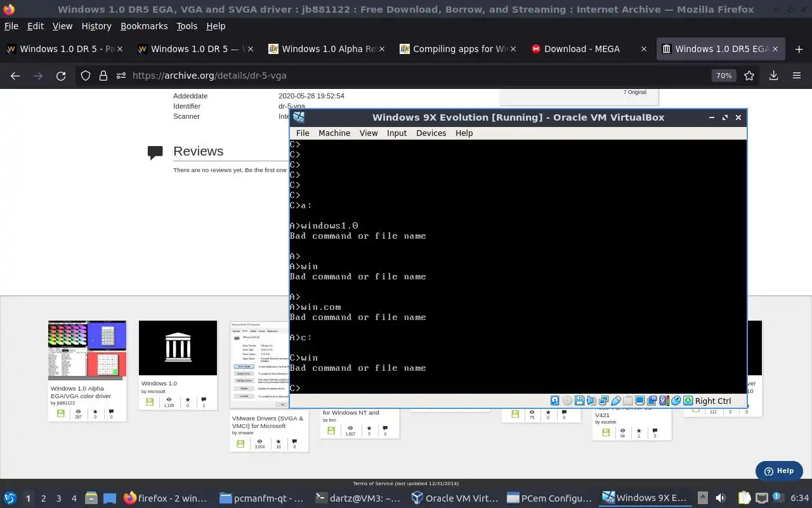The image size is (812, 508).
Task: Click the 70% zoom level indicator
Action: pos(724,76)
